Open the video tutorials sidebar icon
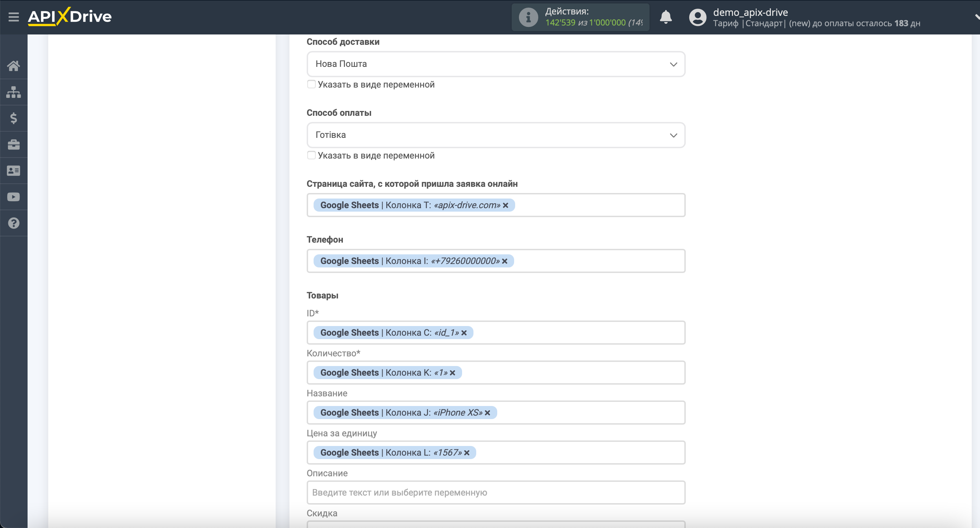980x528 pixels. [14, 197]
